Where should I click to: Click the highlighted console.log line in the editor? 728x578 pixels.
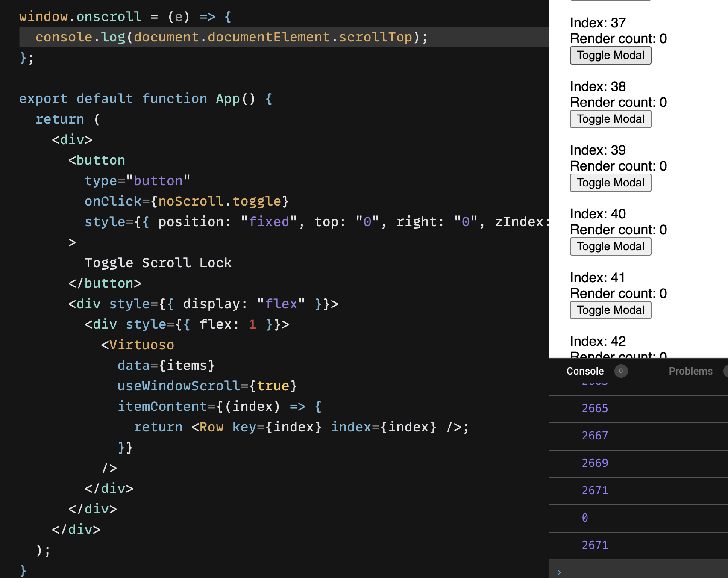231,37
